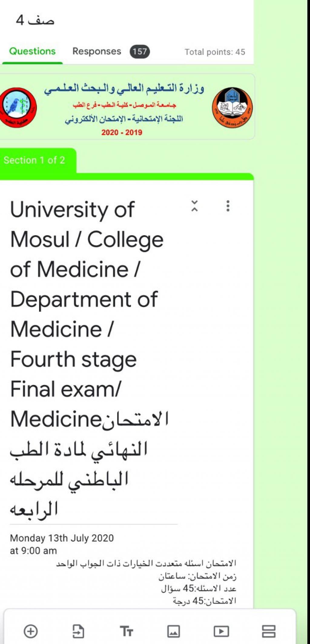Click the Total points: 45 label

(215, 52)
